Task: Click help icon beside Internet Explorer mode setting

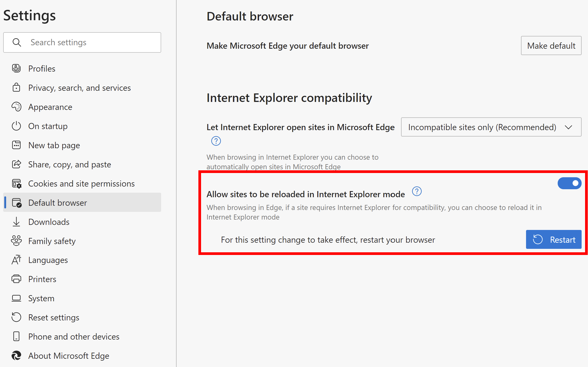Action: [417, 191]
